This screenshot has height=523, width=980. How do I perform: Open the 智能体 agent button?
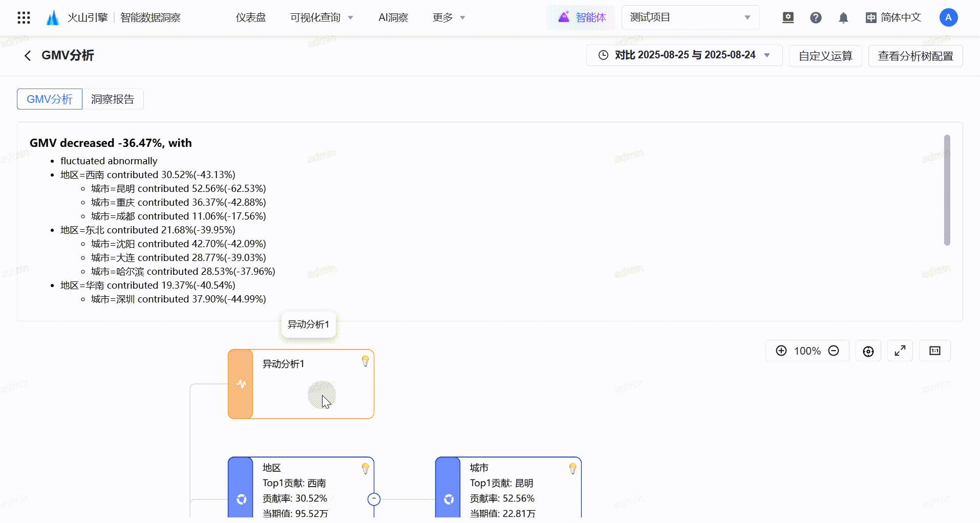tap(582, 17)
